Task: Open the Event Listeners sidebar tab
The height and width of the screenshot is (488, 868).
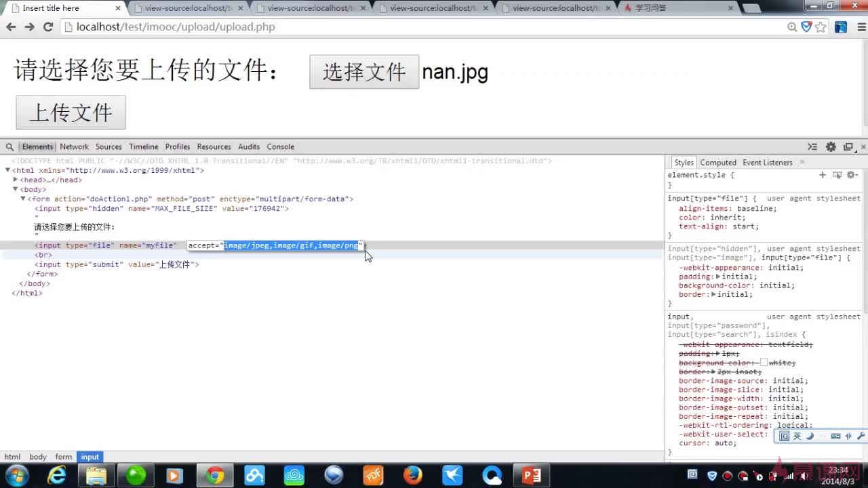Action: coord(768,163)
